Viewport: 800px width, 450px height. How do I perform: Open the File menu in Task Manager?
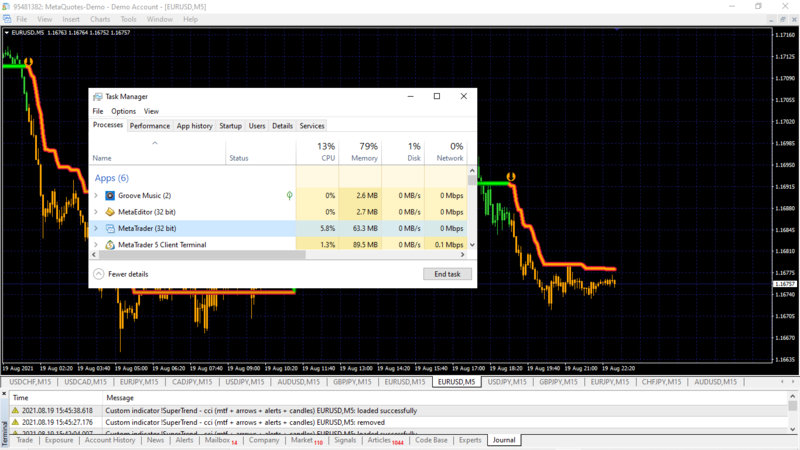98,111
